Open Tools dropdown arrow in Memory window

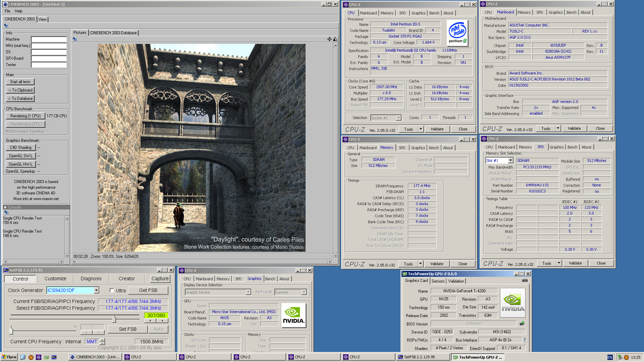[420, 264]
